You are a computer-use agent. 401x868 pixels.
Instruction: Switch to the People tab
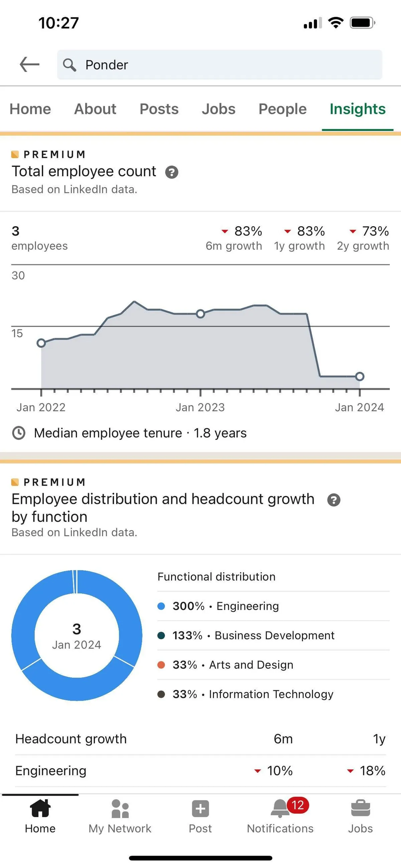coord(282,109)
